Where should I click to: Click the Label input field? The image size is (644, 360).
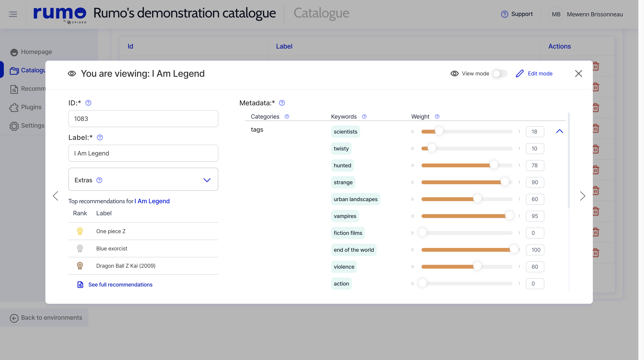pos(143,153)
